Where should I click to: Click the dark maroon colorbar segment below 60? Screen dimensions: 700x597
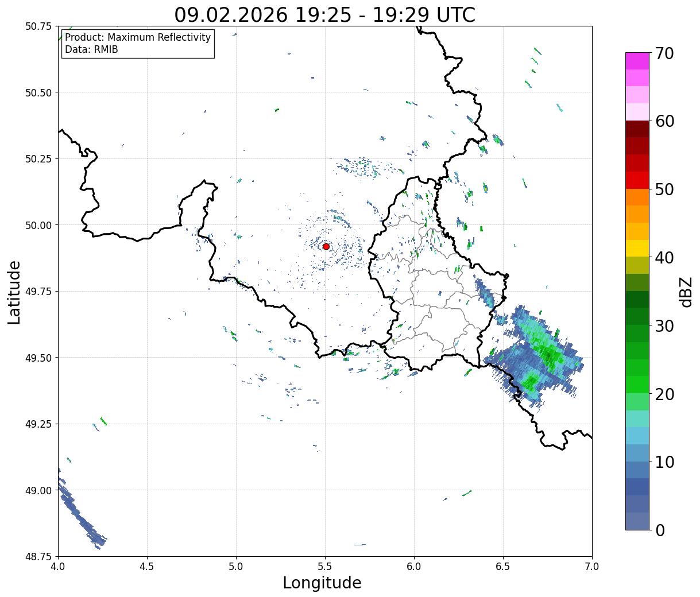coord(637,129)
